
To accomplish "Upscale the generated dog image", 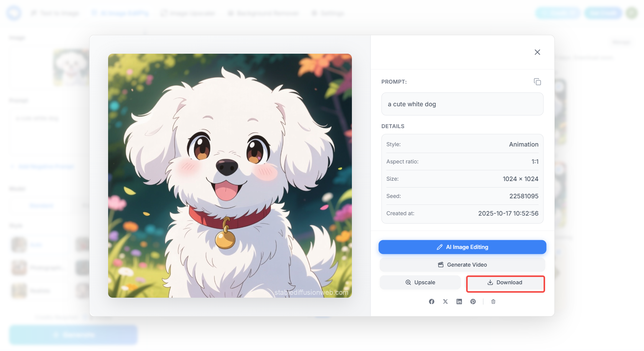I will click(x=420, y=282).
